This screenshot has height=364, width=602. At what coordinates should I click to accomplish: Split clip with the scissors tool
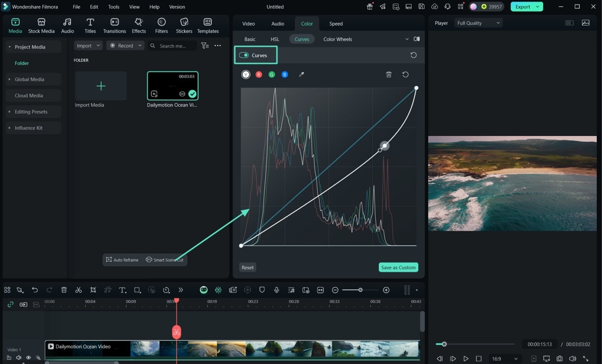coord(79,290)
